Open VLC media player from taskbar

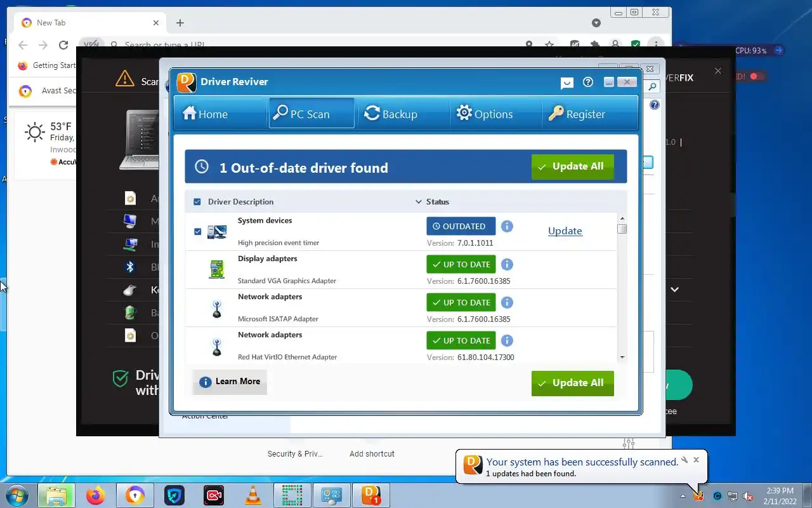(253, 495)
